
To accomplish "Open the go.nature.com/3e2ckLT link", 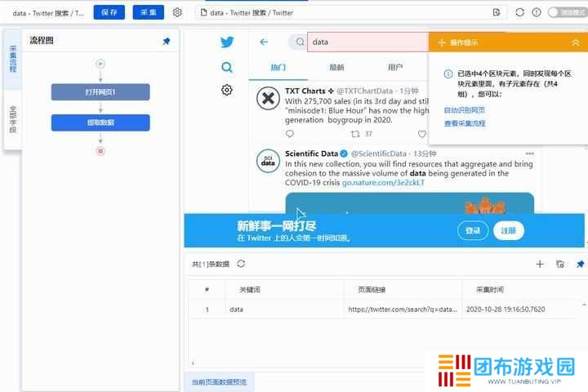I will [x=383, y=183].
